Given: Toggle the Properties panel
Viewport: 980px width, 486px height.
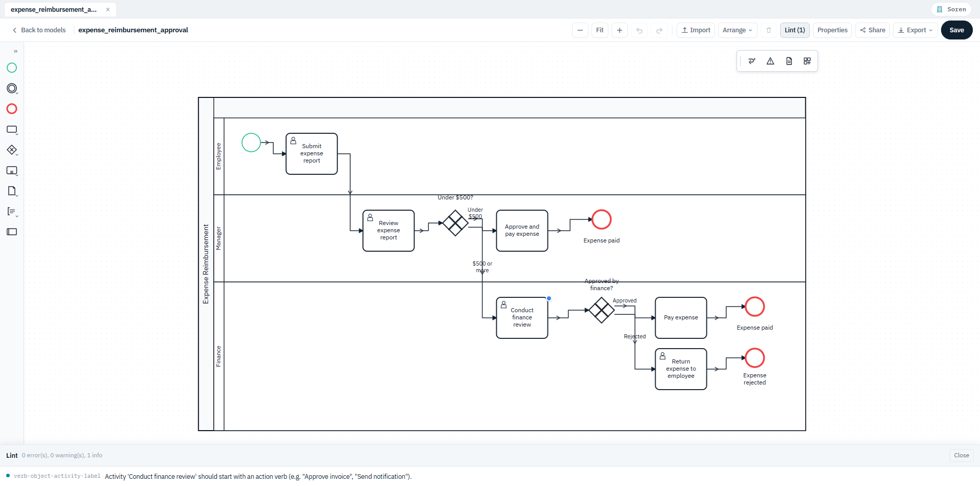Looking at the screenshot, I should click(x=832, y=30).
